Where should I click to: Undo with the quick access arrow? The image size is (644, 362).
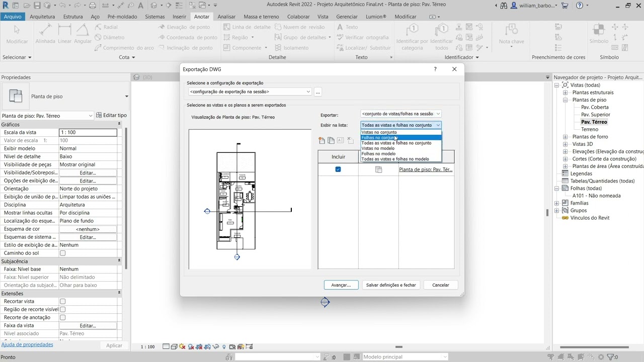tap(62, 6)
